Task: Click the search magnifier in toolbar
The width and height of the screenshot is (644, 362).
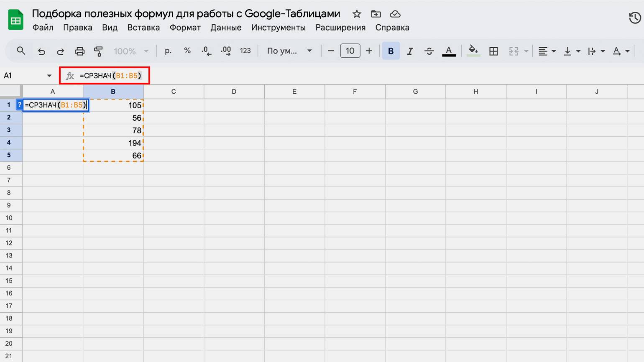Action: coord(21,51)
